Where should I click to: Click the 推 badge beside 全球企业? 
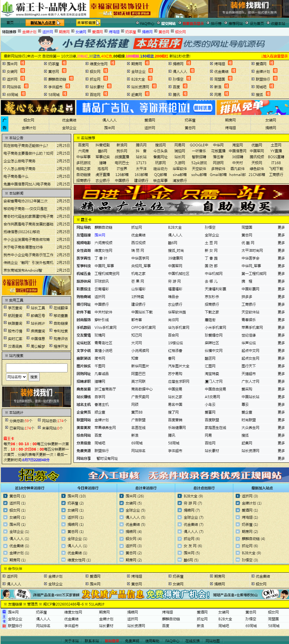click(x=151, y=71)
